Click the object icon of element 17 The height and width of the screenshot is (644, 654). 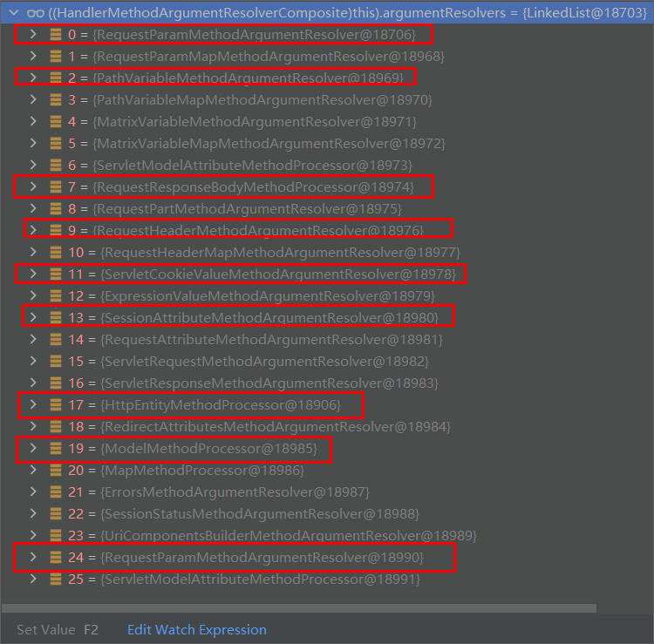(56, 404)
